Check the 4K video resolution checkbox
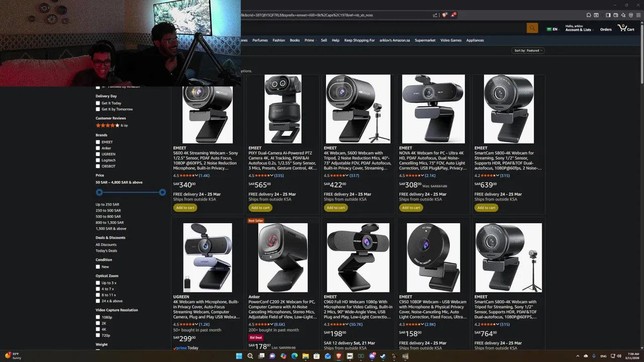644x362 pixels. [x=98, y=329]
